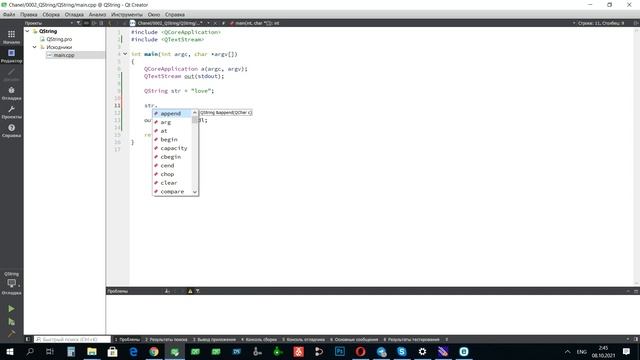640x360 pixels.
Task: Open the Анализ menu
Action: click(x=97, y=14)
